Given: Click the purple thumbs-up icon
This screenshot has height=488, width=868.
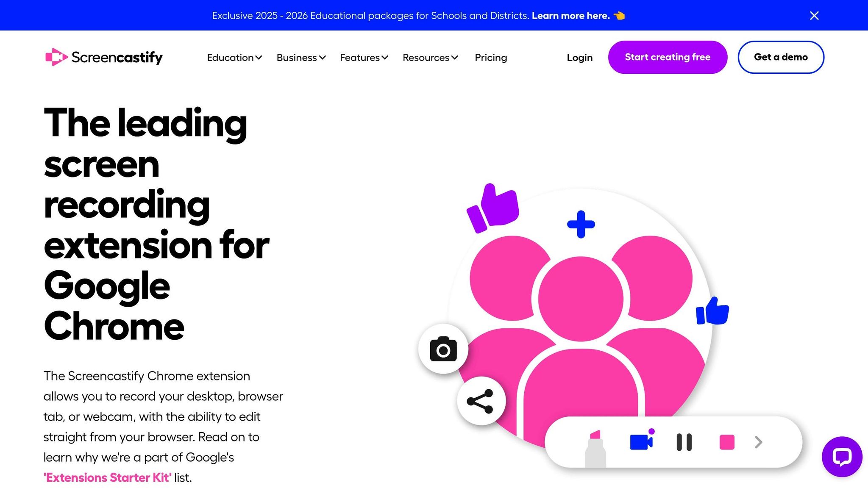Looking at the screenshot, I should (x=493, y=208).
